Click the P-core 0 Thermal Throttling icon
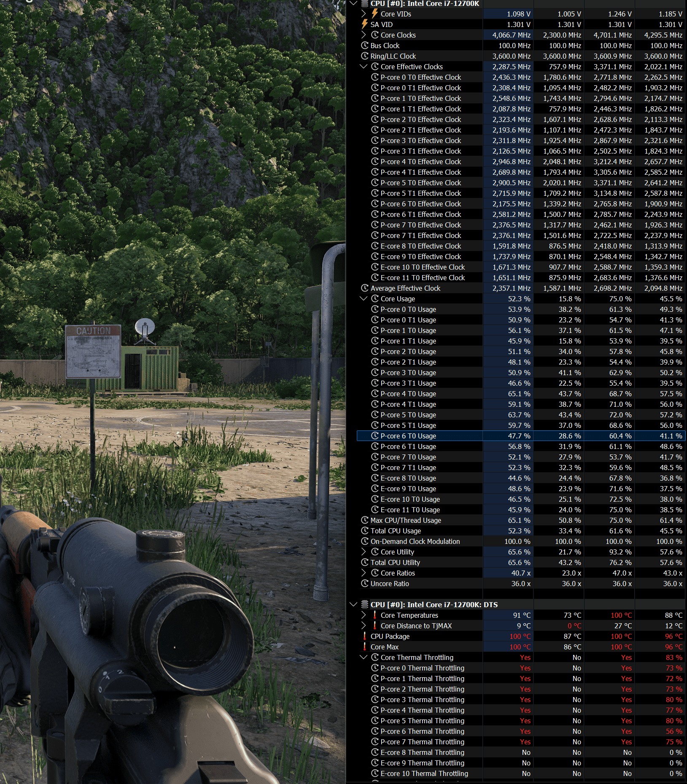Image resolution: width=687 pixels, height=784 pixels. tap(375, 668)
